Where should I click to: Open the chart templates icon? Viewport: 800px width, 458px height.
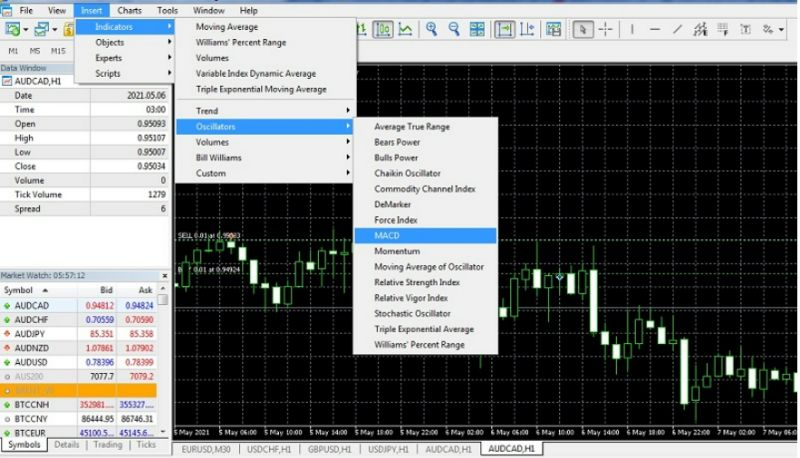coord(553,30)
